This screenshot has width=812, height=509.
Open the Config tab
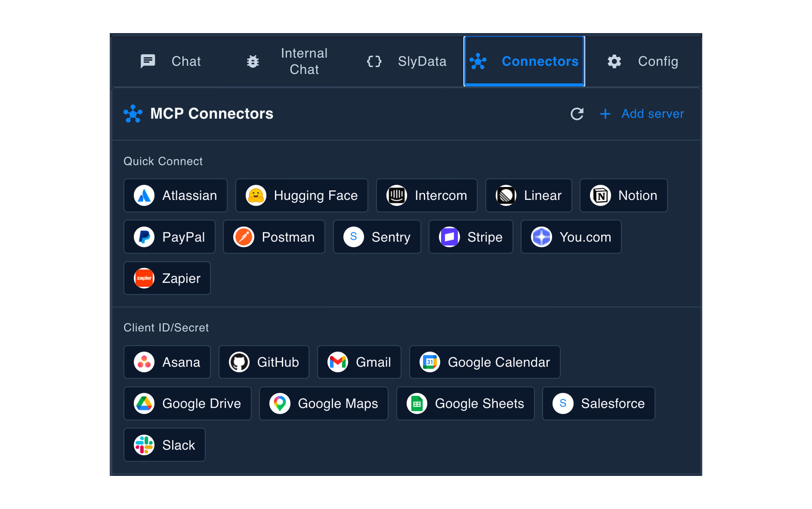click(x=643, y=61)
